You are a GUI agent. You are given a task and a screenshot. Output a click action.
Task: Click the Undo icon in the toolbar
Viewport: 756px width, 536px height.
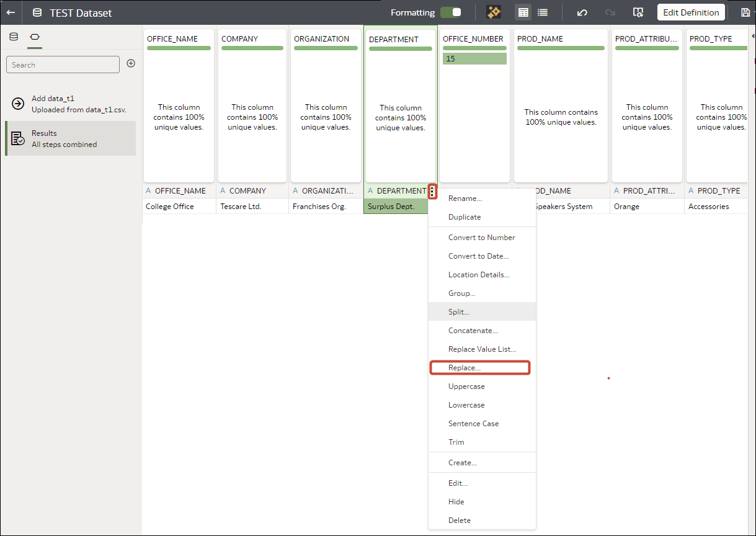pos(583,12)
